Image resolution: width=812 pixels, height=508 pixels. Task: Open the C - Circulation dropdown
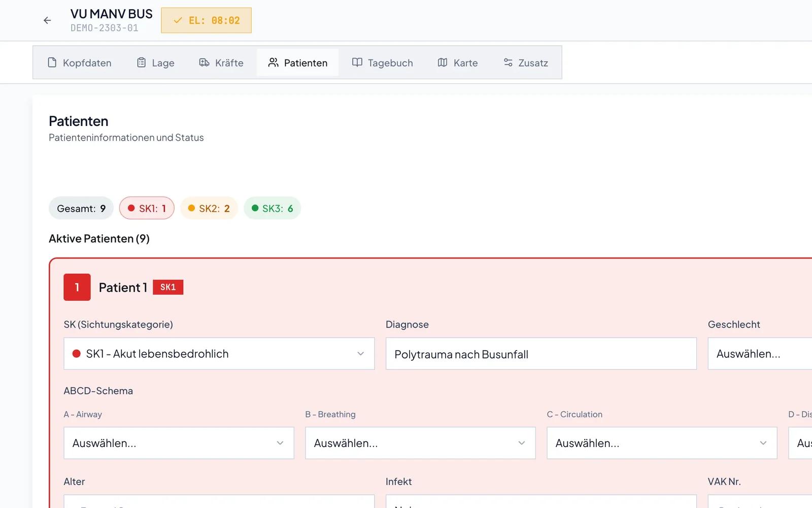pyautogui.click(x=662, y=443)
